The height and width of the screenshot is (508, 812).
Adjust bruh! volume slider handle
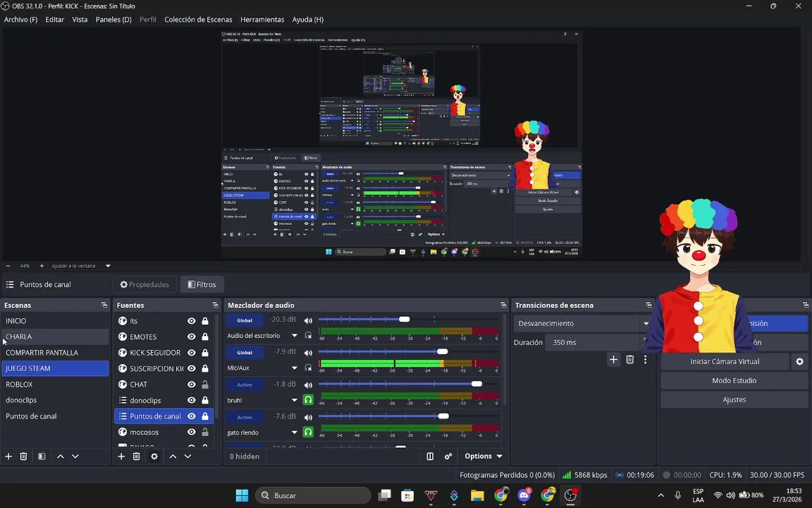click(477, 384)
